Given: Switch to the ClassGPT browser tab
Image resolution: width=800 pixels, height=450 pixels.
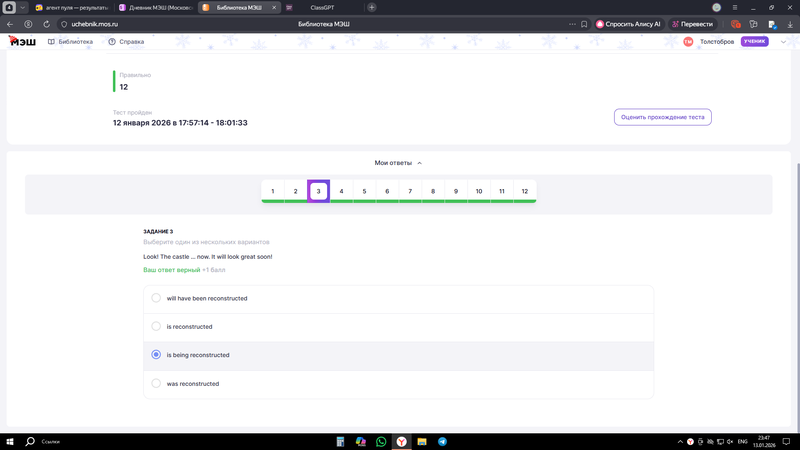Looking at the screenshot, I should [321, 7].
